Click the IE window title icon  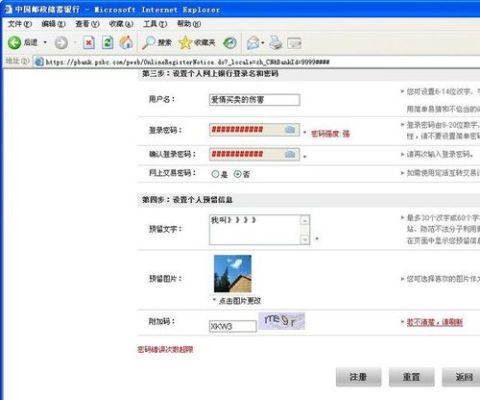click(8, 9)
